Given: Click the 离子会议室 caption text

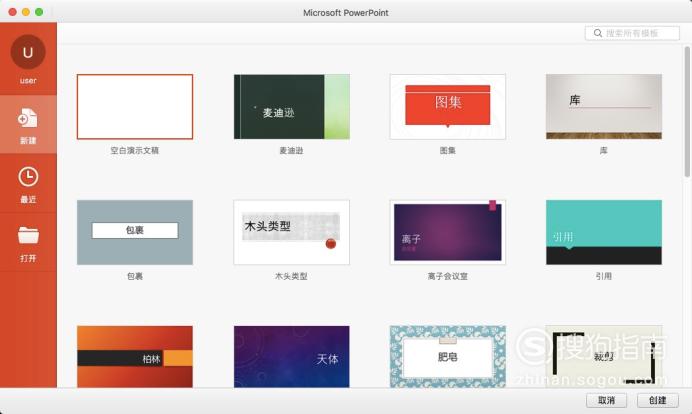Looking at the screenshot, I should click(x=448, y=276).
